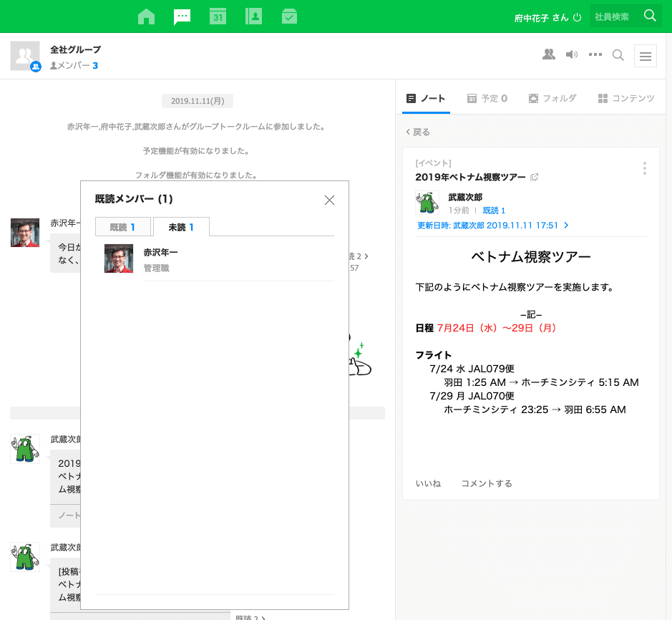The width and height of the screenshot is (672, 620).
Task: Open search icon in the talk room header
Action: (618, 54)
